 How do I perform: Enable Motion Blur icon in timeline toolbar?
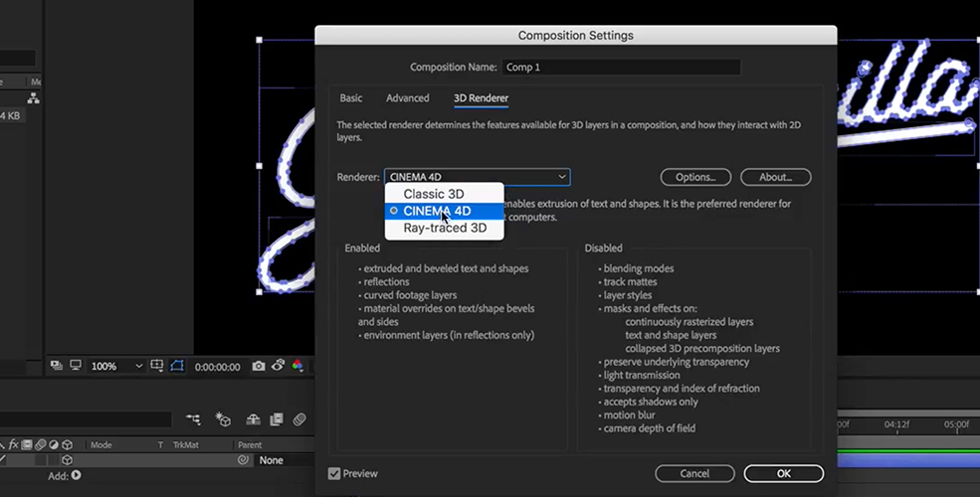click(x=299, y=419)
